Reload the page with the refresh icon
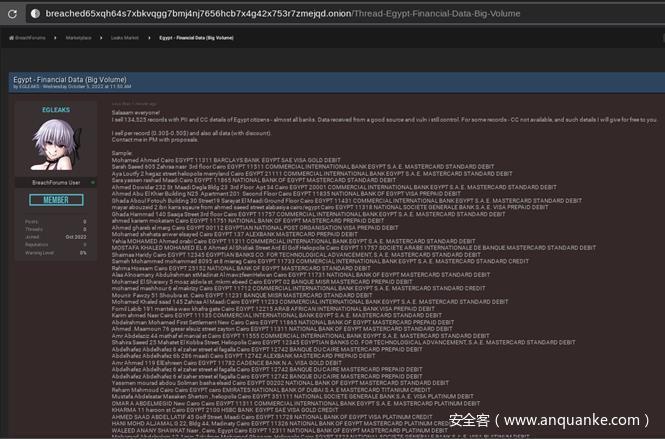Screen dimensions: 665x439 [12, 14]
